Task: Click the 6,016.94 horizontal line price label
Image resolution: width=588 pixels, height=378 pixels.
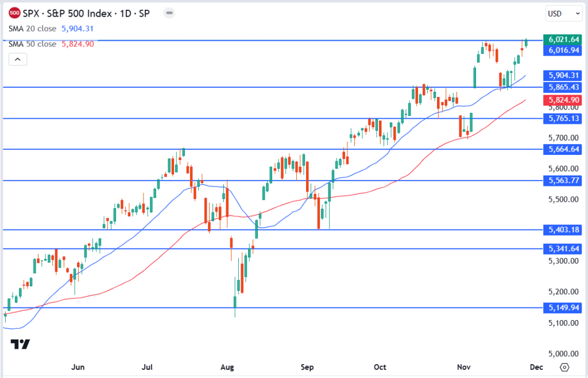Action: (563, 50)
